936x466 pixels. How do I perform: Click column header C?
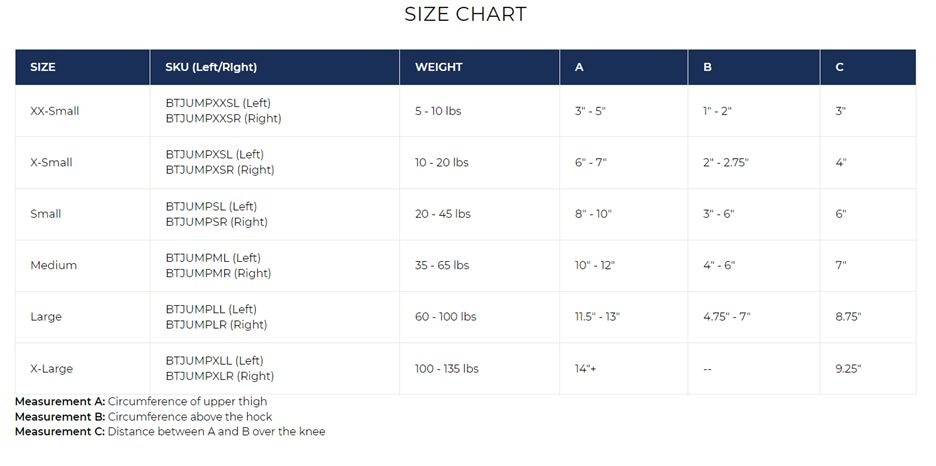point(839,68)
